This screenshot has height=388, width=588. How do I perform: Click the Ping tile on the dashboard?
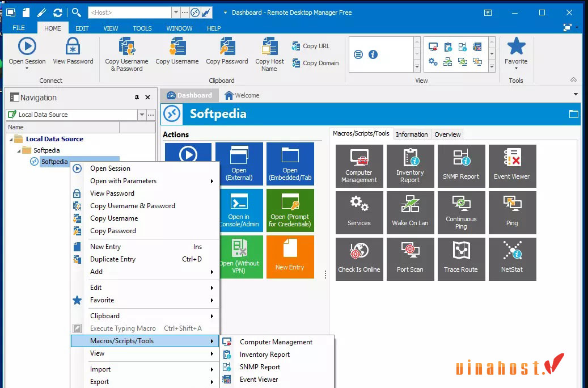coord(512,213)
